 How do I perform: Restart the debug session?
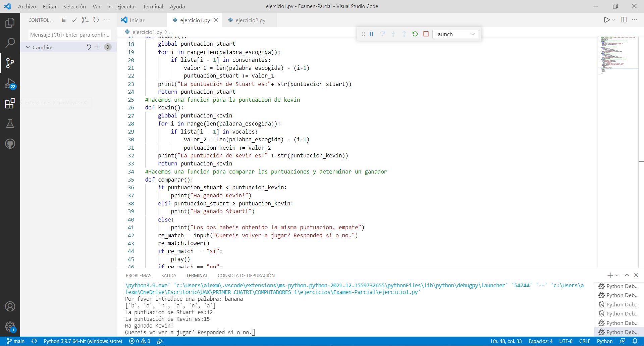[x=415, y=34]
